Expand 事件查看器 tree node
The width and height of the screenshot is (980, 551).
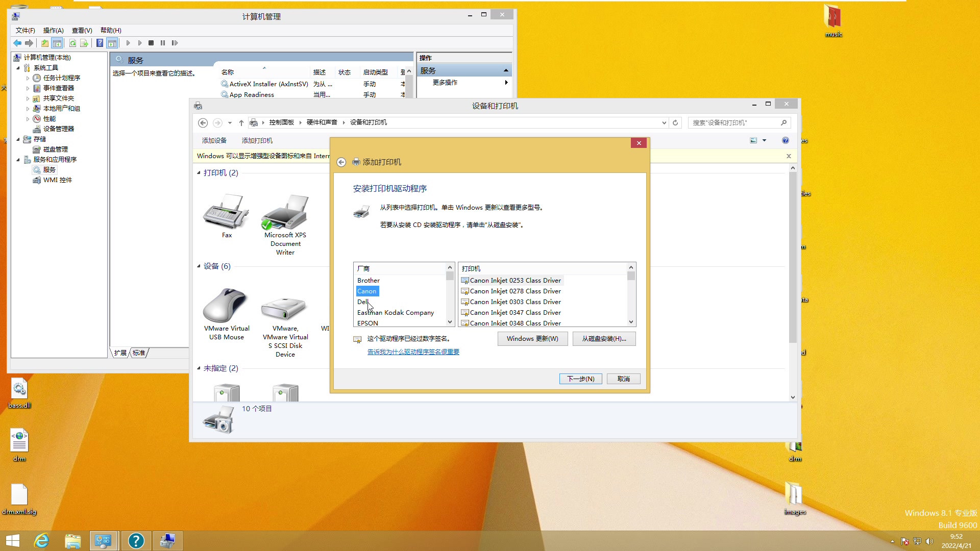[28, 88]
